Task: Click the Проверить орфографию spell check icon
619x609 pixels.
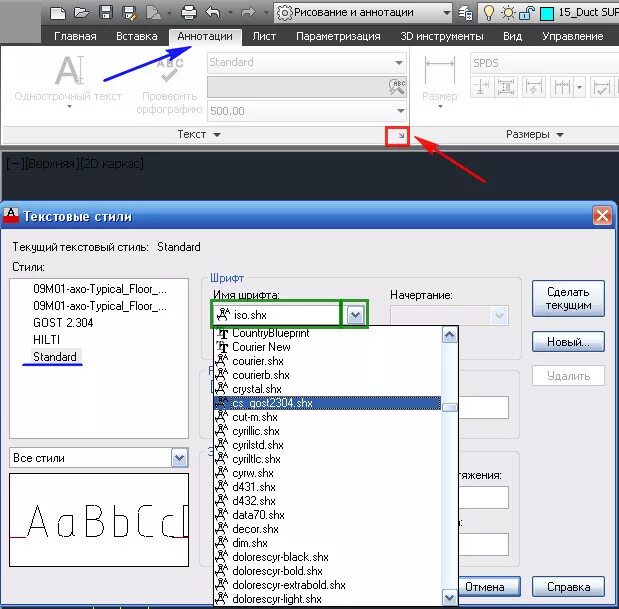Action: pyautogui.click(x=170, y=70)
